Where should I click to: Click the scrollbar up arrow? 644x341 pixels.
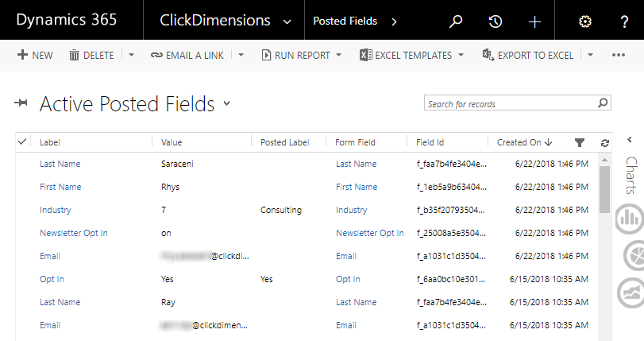pos(604,160)
